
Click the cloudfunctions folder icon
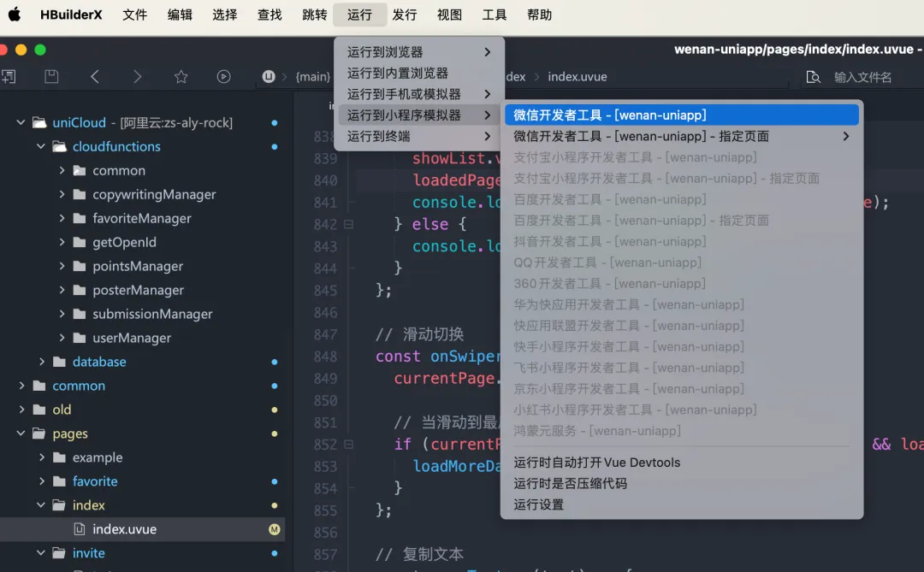coord(60,147)
